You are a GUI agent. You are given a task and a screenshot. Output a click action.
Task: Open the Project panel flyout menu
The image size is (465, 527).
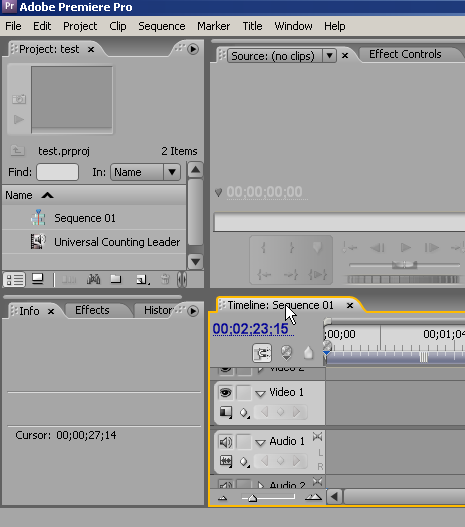pyautogui.click(x=193, y=49)
